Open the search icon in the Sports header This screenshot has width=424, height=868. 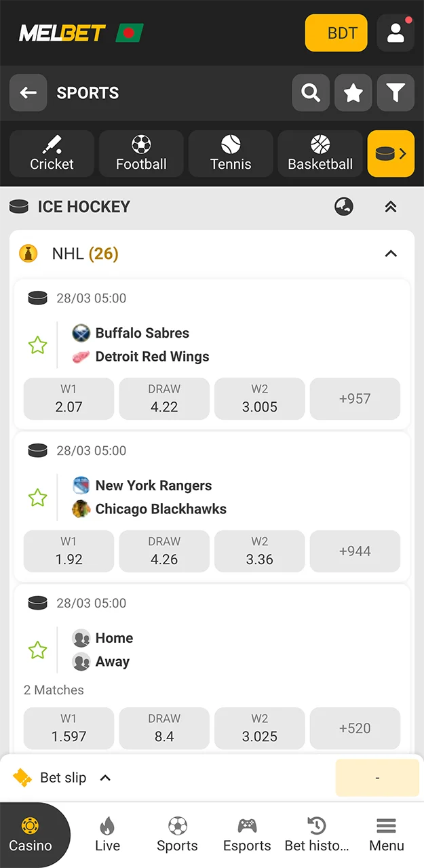311,93
